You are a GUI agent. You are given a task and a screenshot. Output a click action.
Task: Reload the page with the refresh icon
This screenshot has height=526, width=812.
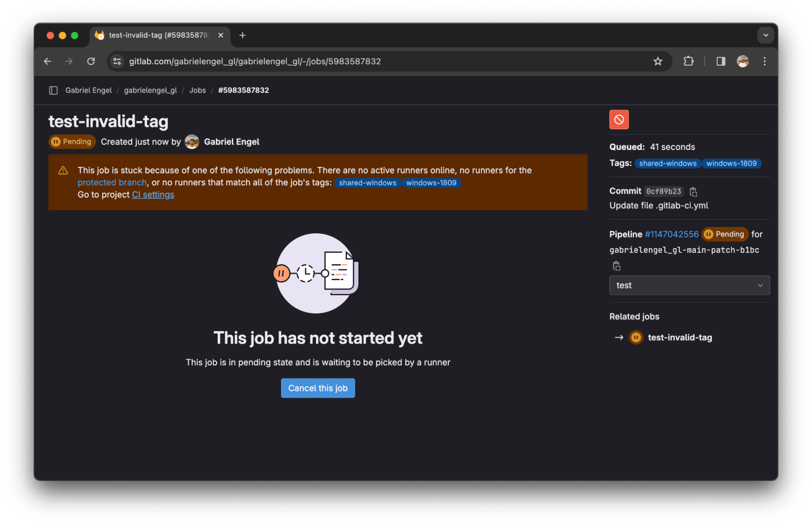tap(91, 61)
